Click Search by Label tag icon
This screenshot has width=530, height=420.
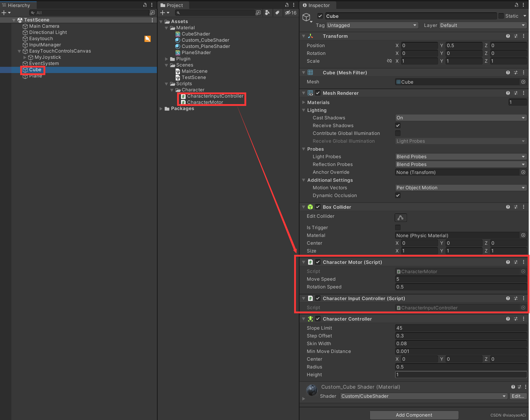[277, 13]
